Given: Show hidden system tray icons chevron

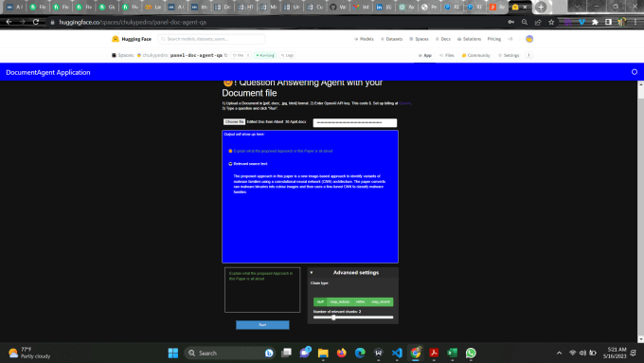Looking at the screenshot, I should [559, 353].
